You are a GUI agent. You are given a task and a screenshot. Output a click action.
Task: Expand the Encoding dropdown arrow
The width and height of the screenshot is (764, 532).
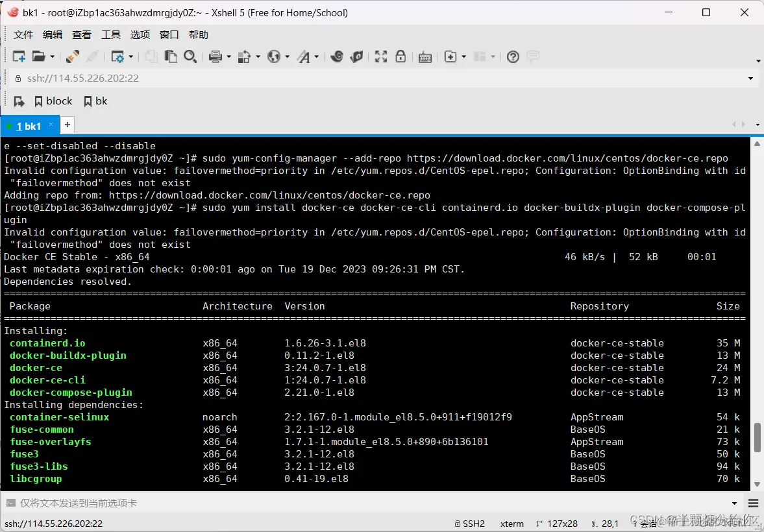tap(287, 57)
